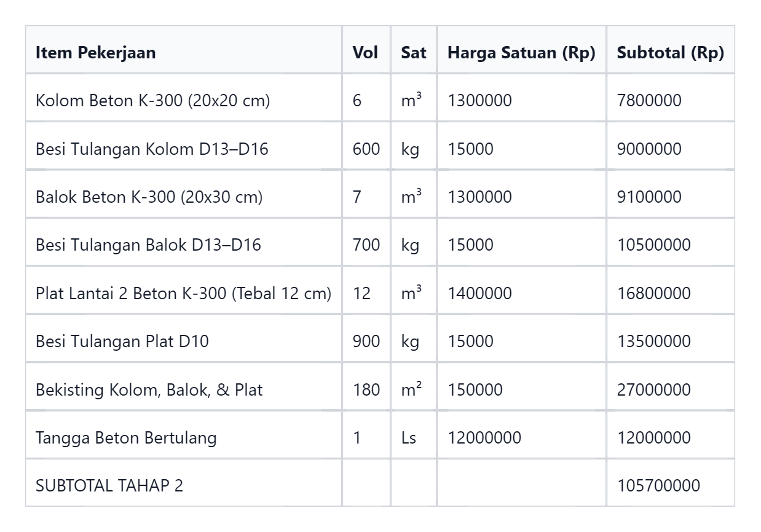Image resolution: width=761 pixels, height=532 pixels.
Task: Select the Vol column header
Action: [366, 52]
